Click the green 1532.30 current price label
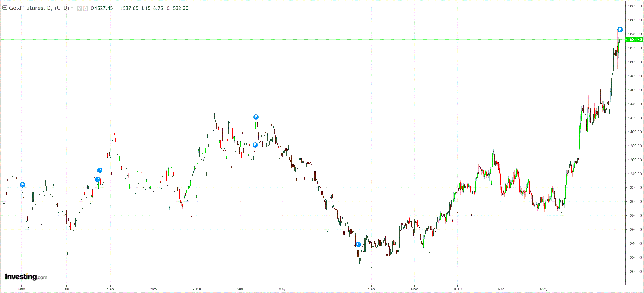 pos(635,40)
